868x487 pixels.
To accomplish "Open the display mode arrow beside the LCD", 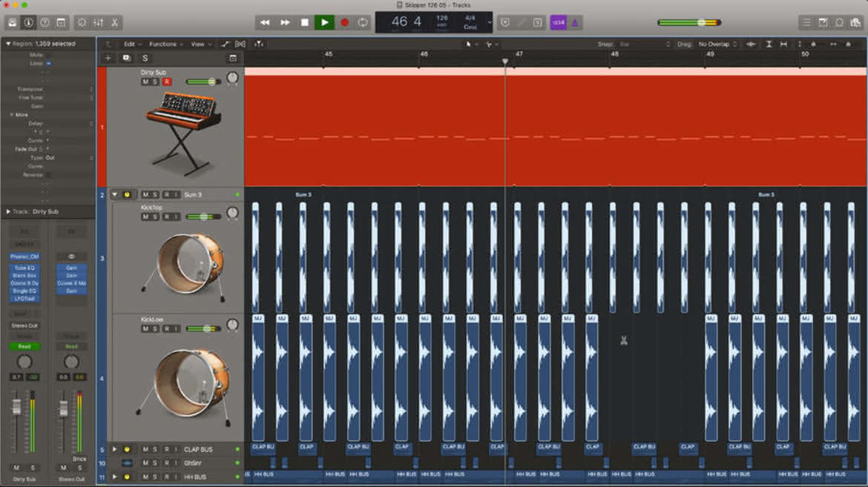I will (x=490, y=23).
